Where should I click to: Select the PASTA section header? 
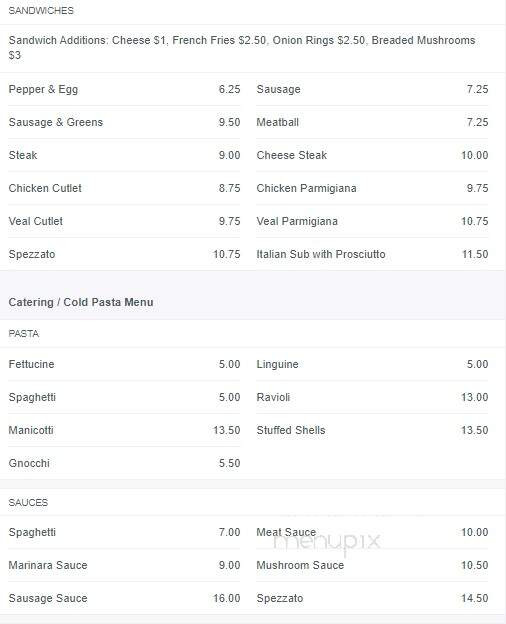pos(23,333)
